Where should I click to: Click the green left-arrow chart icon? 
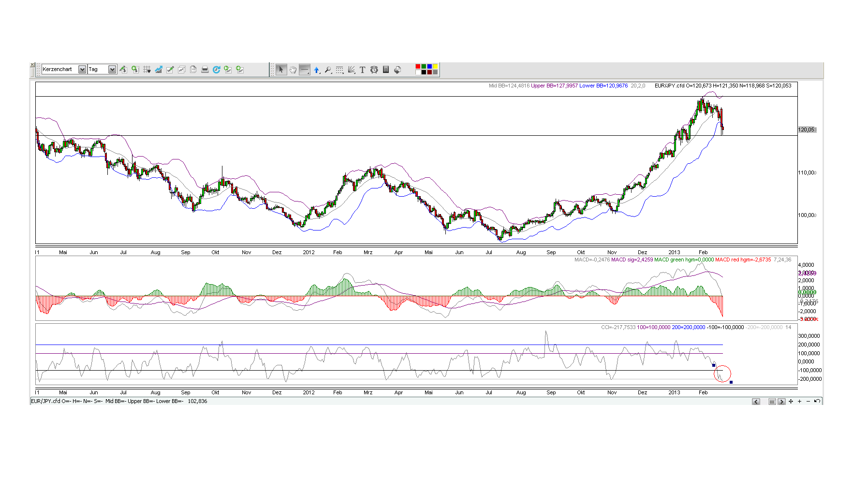tap(228, 70)
